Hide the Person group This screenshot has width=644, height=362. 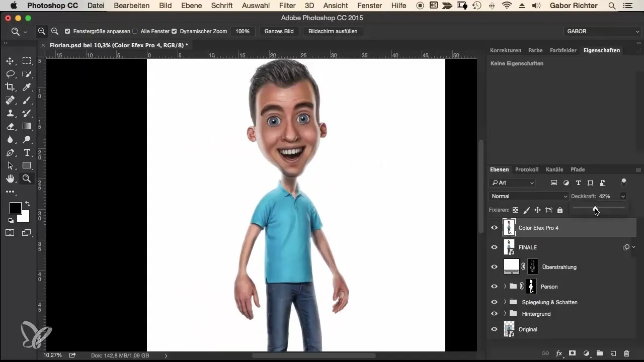pos(494,287)
